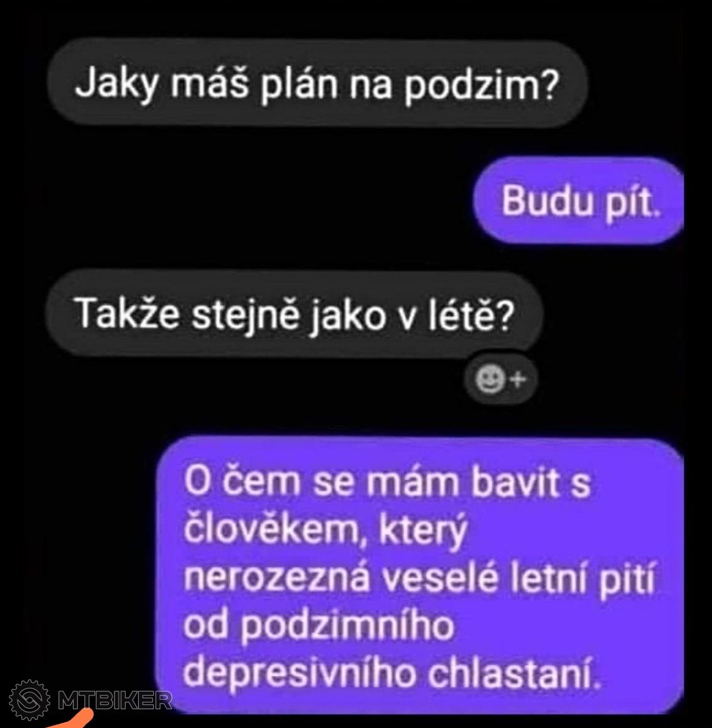Click the MTBIKER gear logo icon
The width and height of the screenshot is (712, 728).
coord(30,699)
